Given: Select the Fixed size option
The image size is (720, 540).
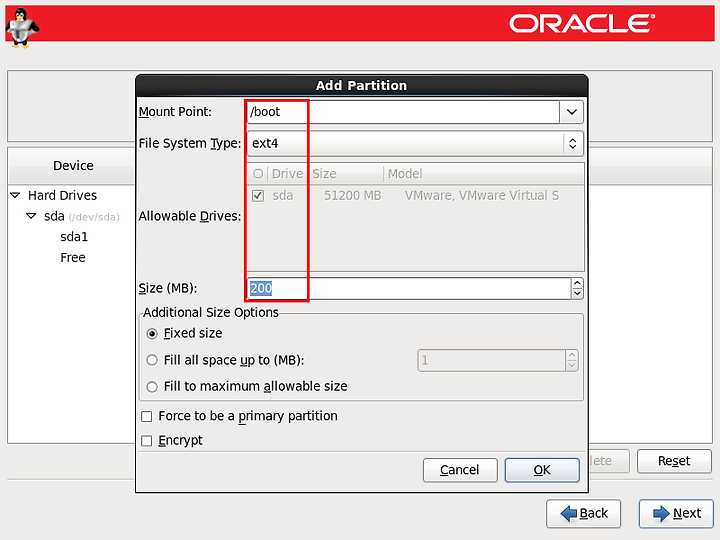Looking at the screenshot, I should click(x=184, y=333).
